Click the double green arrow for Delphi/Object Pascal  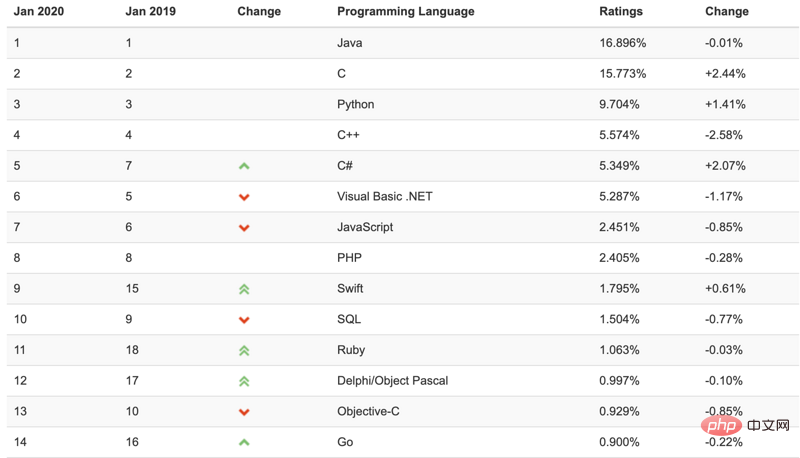click(x=244, y=381)
